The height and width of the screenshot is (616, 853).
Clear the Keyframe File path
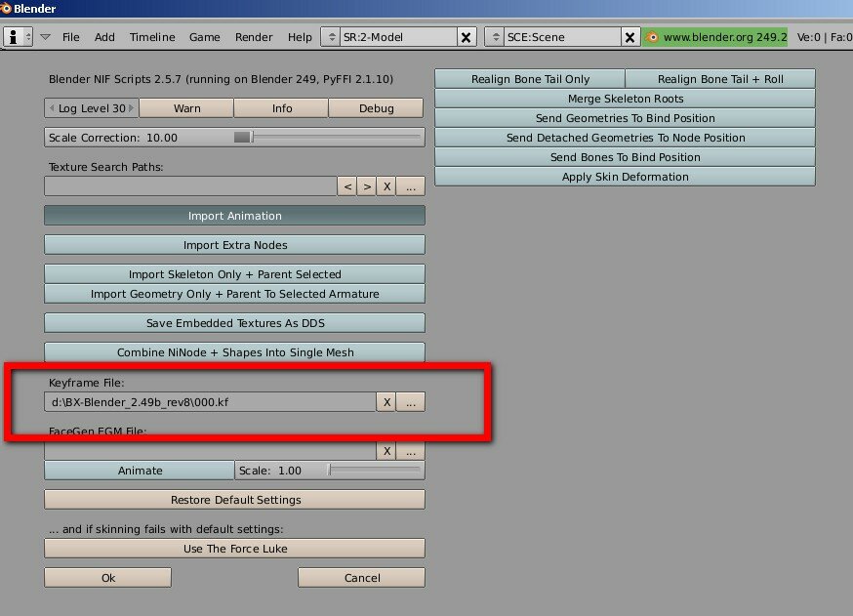[x=386, y=402]
